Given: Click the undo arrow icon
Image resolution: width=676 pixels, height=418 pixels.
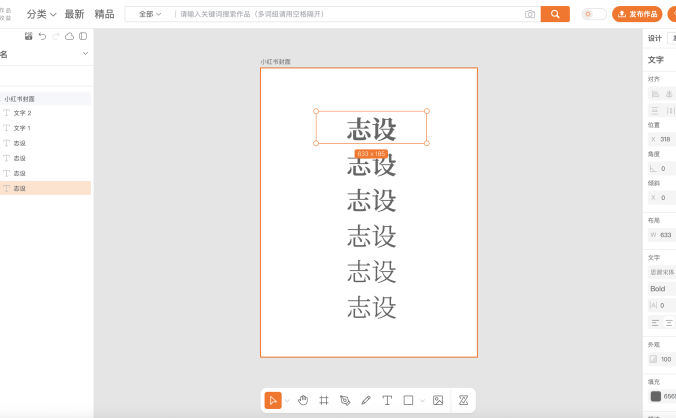Looking at the screenshot, I should (42, 36).
